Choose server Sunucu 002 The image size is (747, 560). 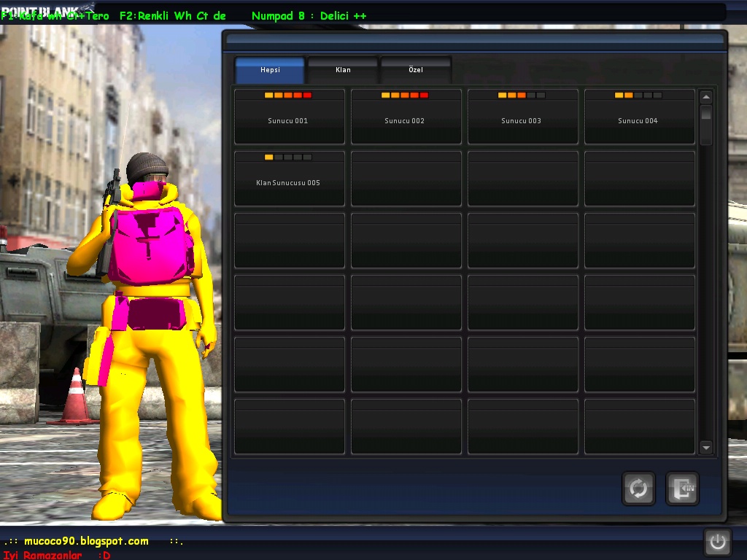pyautogui.click(x=406, y=117)
